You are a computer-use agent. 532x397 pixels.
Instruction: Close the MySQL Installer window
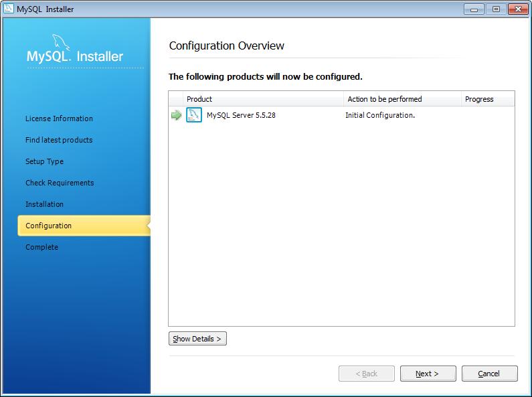point(518,9)
